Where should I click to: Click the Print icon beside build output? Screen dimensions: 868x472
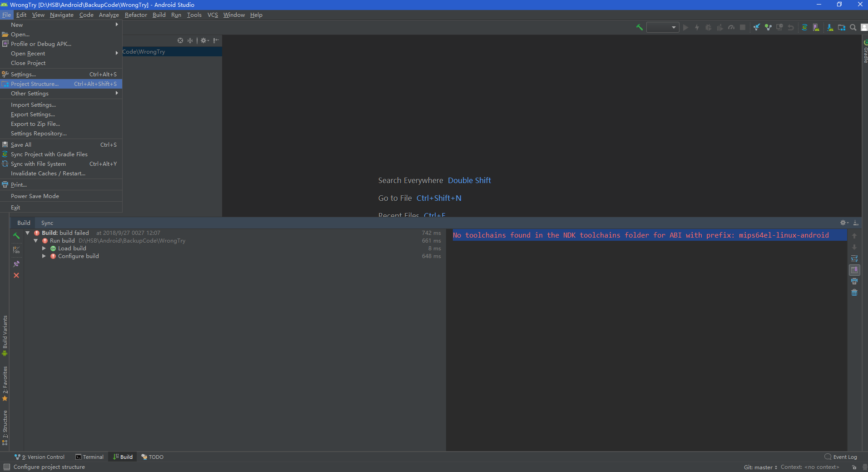(x=854, y=281)
